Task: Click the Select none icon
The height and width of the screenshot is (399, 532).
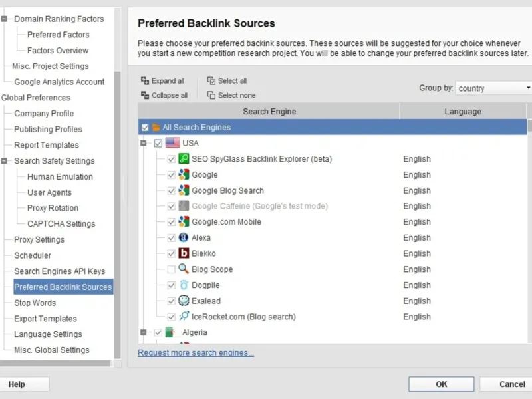Action: (x=211, y=96)
